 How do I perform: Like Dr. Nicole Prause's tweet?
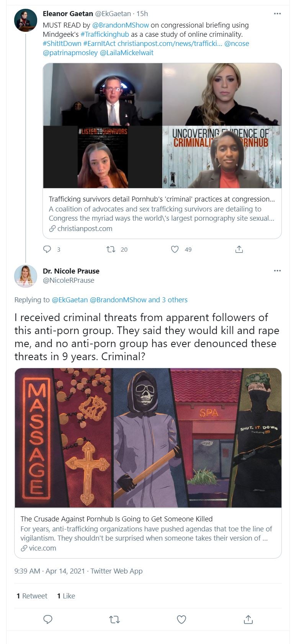pos(182,619)
